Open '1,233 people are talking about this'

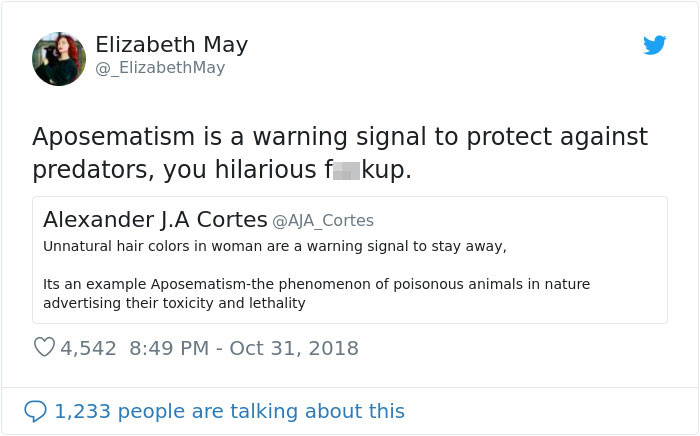(229, 411)
